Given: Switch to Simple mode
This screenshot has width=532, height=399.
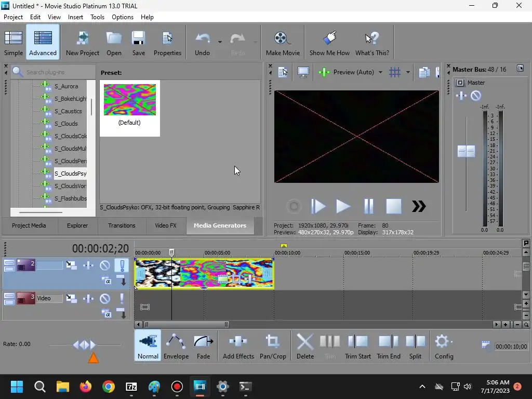Looking at the screenshot, I should (x=14, y=43).
